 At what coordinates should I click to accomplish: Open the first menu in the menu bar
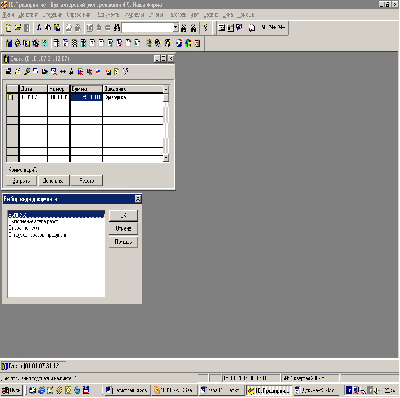[8, 15]
